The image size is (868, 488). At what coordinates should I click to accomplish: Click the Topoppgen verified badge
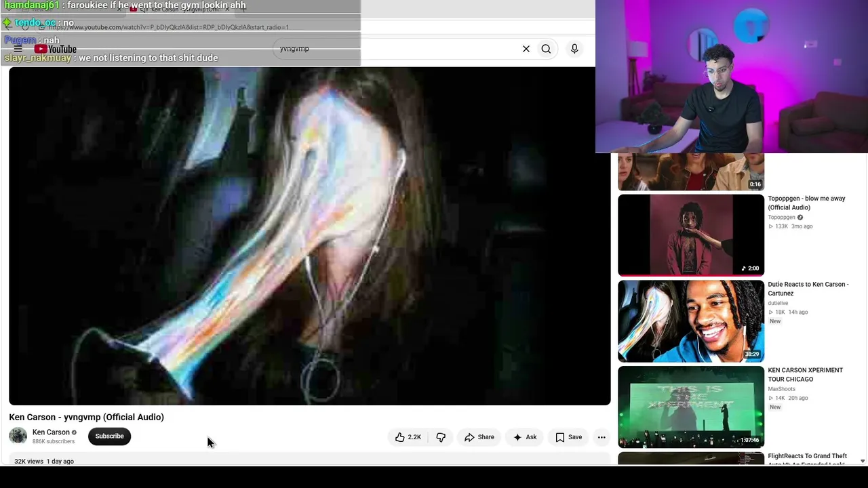coord(800,217)
